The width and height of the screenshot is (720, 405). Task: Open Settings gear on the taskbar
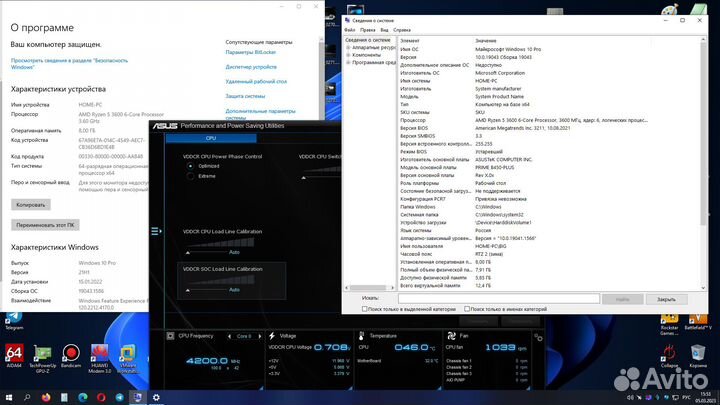tap(156, 397)
